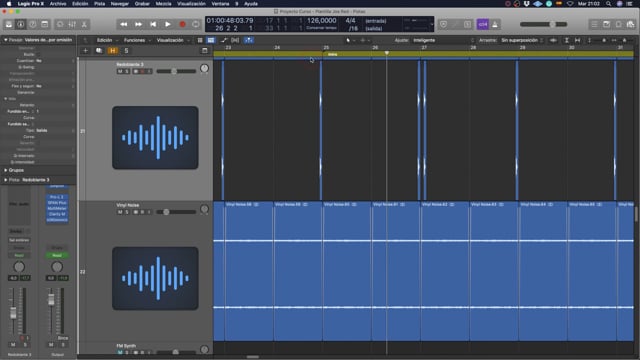
Task: Toggle Flex view button
Action: [235, 40]
